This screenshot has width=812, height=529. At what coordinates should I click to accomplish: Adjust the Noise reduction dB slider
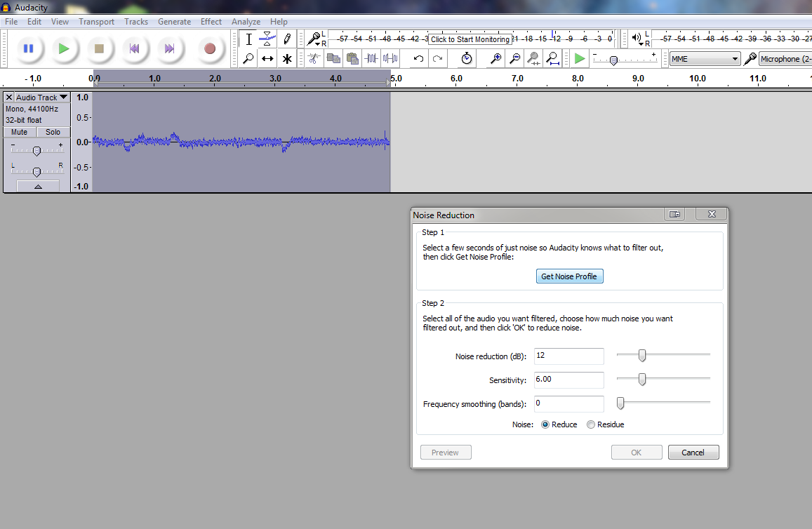[642, 356]
